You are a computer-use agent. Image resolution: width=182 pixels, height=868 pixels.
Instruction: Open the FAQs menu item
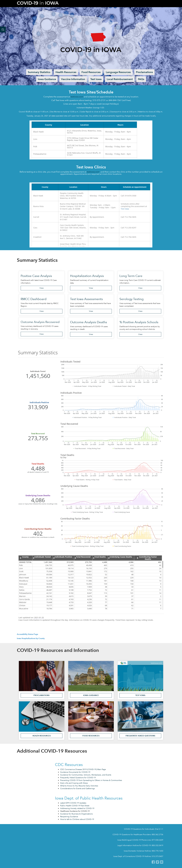[x=141, y=79]
